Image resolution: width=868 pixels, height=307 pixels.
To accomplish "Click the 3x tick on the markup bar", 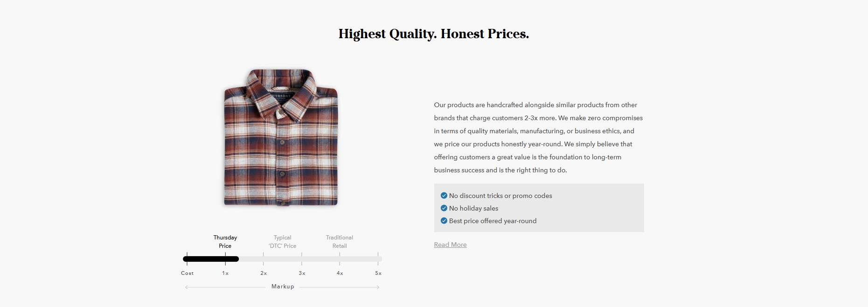I will (302, 259).
